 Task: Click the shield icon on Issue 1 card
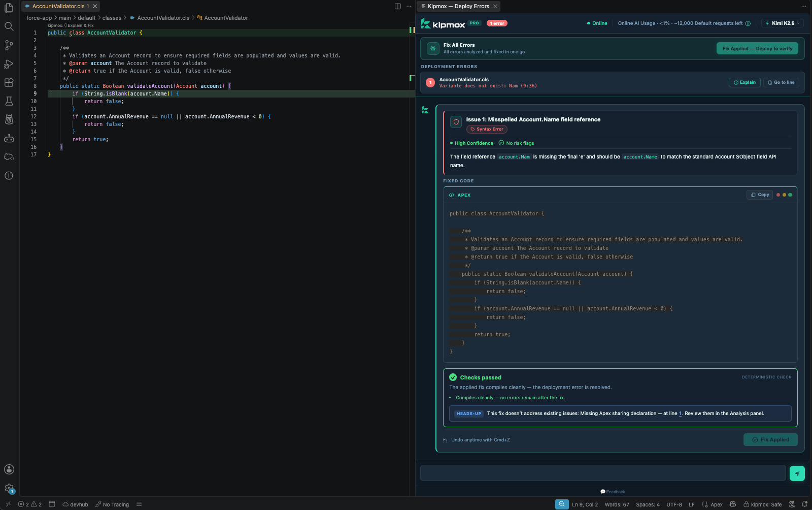click(x=456, y=122)
